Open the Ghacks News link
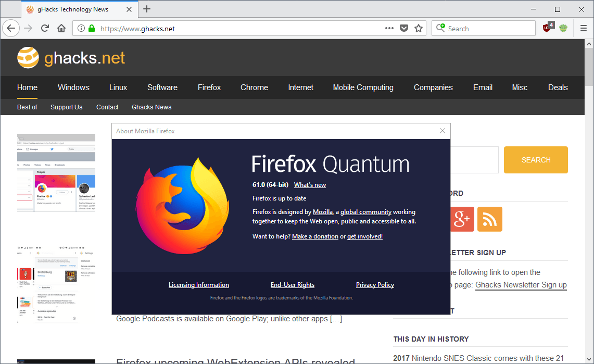Screen dimensions: 594x364 151,107
